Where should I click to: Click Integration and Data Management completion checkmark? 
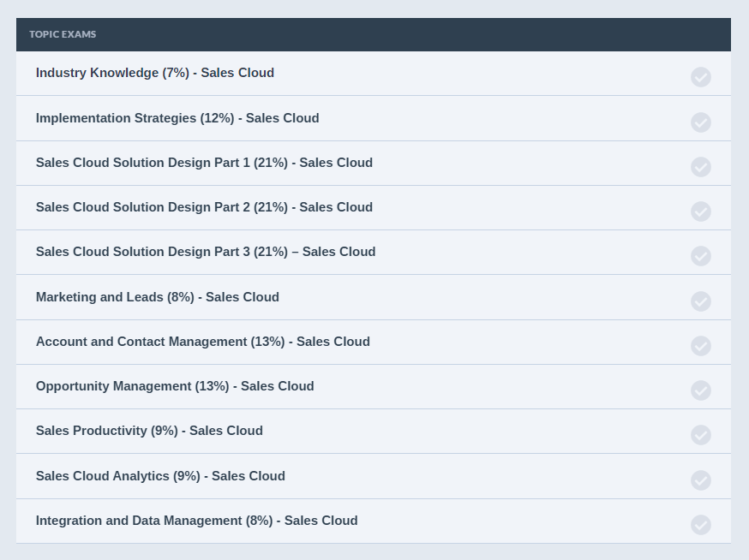click(701, 525)
